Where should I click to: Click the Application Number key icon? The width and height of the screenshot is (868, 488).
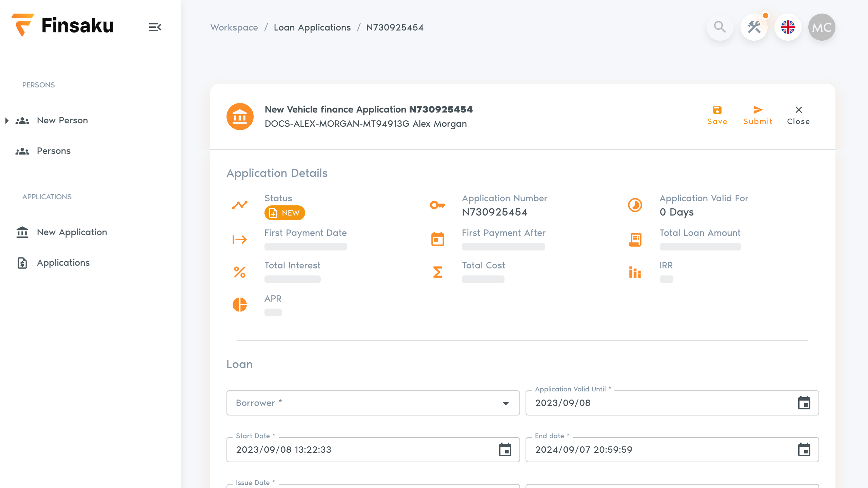click(x=437, y=205)
